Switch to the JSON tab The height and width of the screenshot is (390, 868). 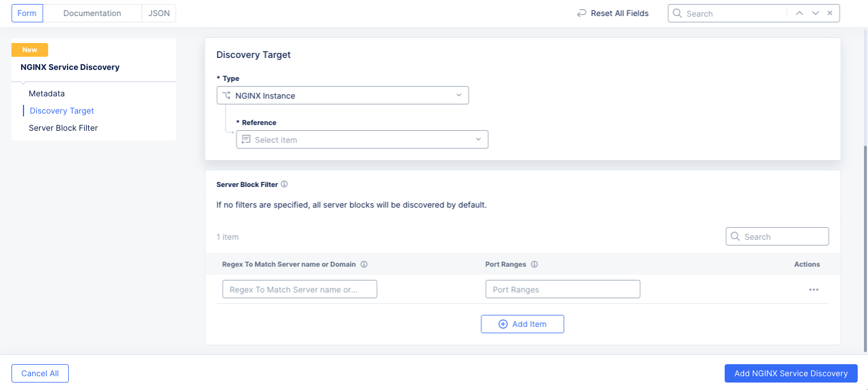158,13
